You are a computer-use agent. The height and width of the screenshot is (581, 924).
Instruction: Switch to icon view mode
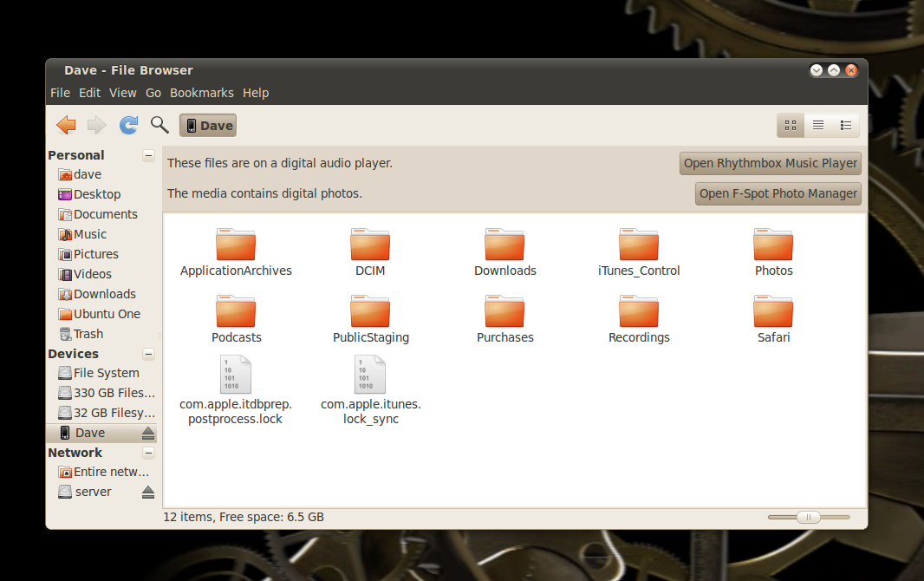click(x=791, y=125)
